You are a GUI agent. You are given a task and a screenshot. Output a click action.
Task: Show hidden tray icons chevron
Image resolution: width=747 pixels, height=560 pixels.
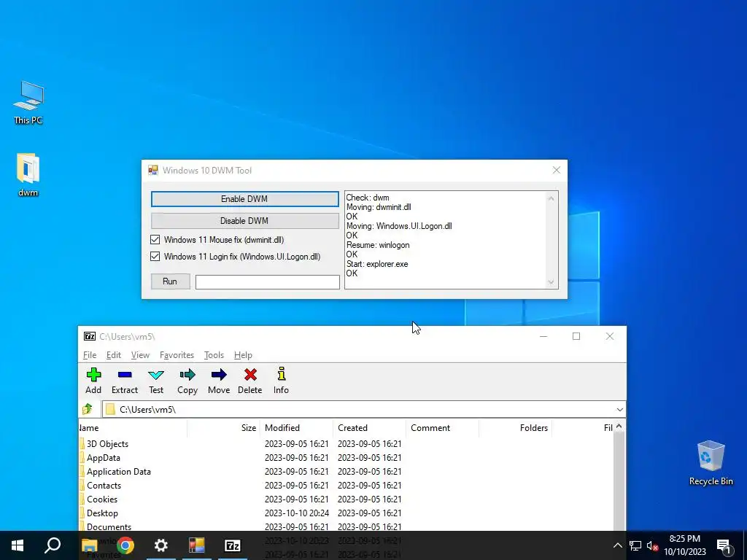click(x=617, y=545)
